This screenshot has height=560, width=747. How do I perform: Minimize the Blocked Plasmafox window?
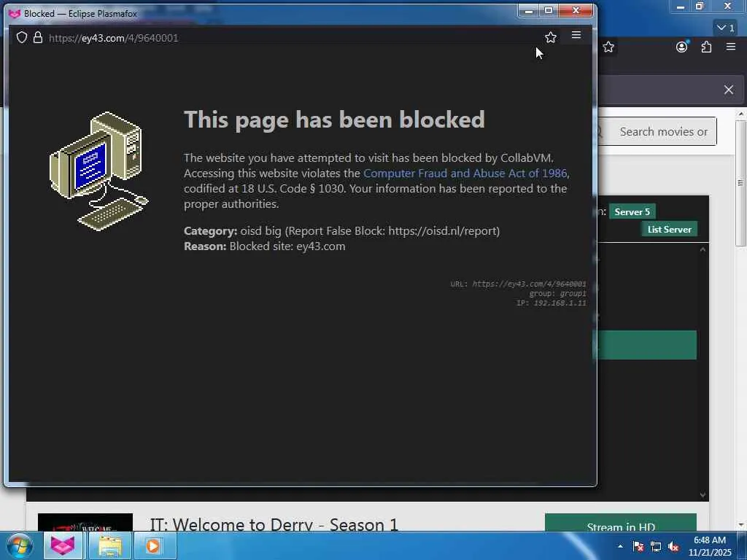(528, 10)
